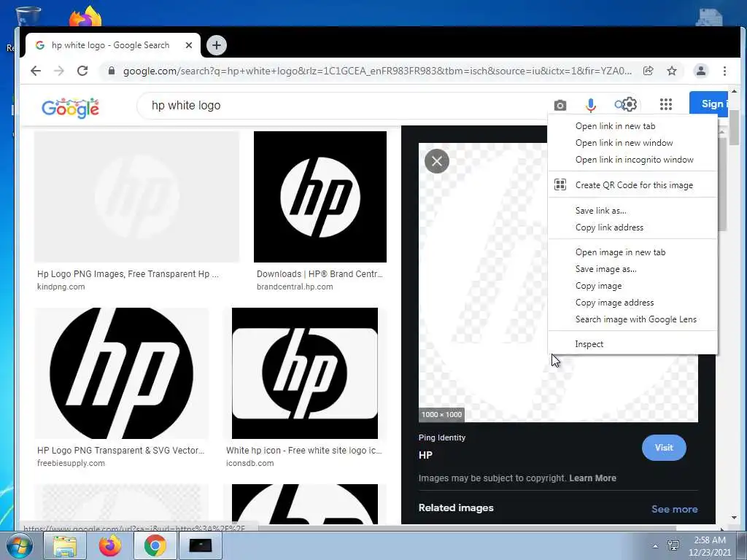The image size is (747, 560).
Task: Click the browser Back arrow
Action: 36,71
